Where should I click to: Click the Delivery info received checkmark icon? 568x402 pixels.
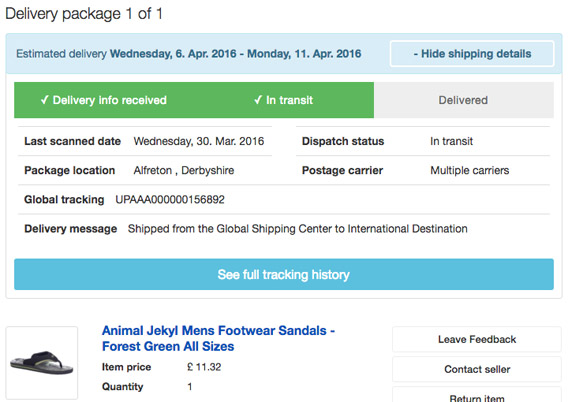44,100
